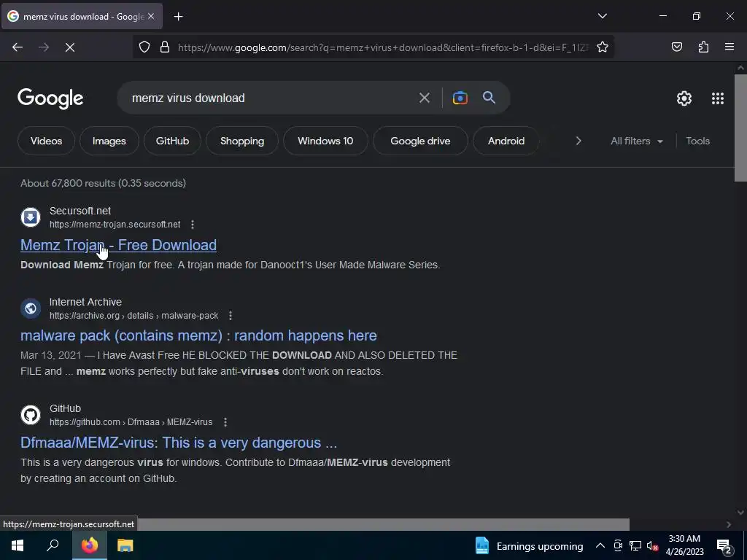Expand the All filters dropdown

(636, 141)
